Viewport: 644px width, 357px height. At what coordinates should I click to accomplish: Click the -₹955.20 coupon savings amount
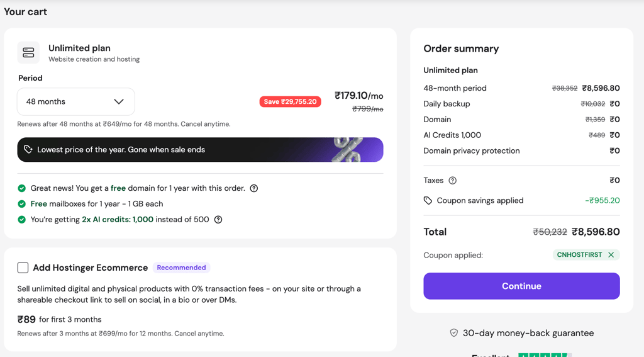(x=602, y=201)
